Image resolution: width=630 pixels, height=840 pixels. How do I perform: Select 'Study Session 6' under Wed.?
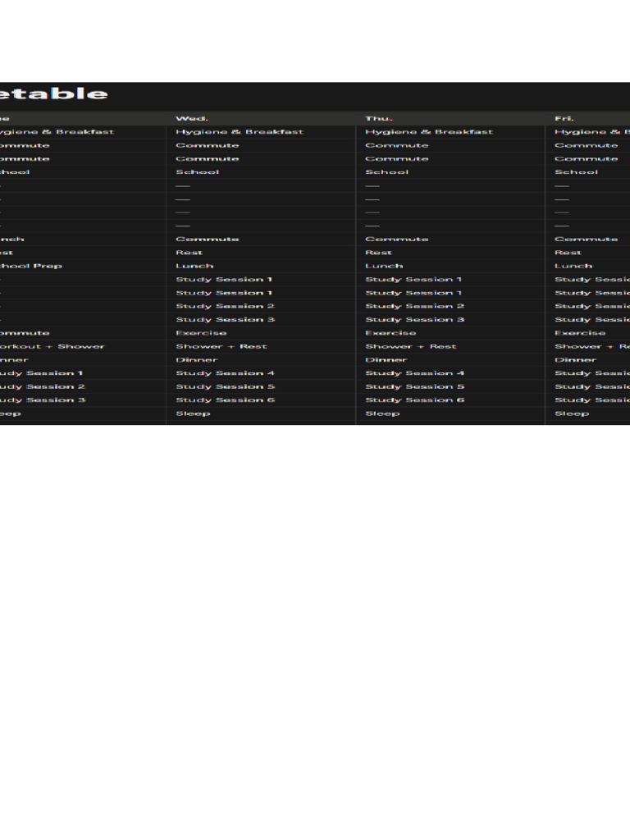[x=225, y=399]
